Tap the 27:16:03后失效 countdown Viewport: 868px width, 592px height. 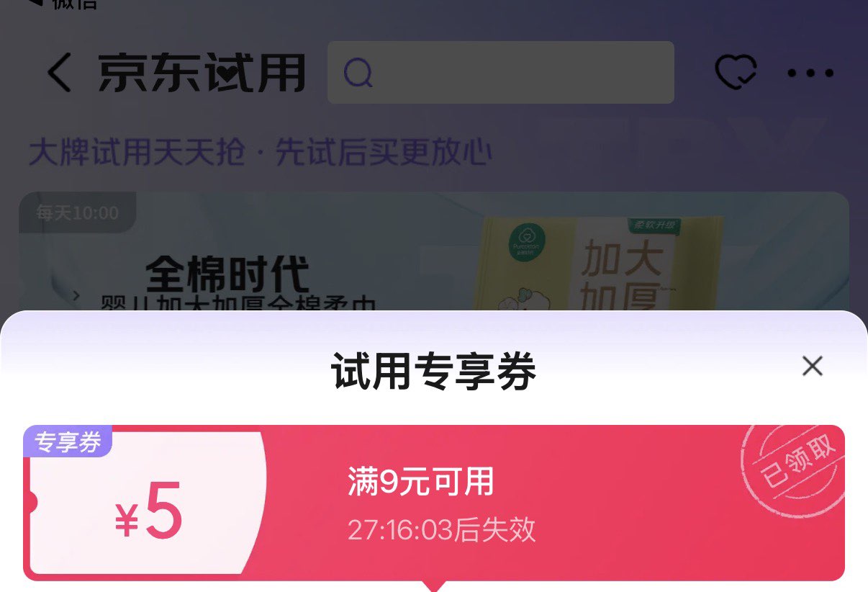[442, 530]
